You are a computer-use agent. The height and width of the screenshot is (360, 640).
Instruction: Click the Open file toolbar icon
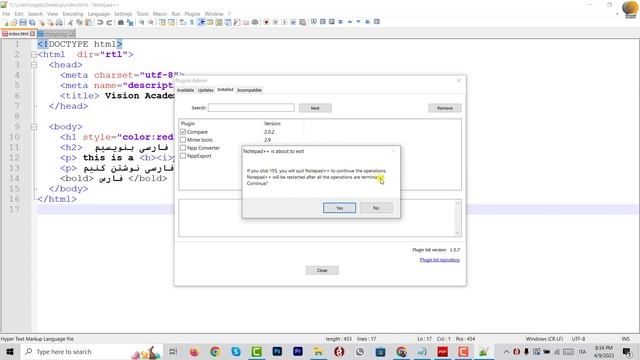tap(14, 22)
